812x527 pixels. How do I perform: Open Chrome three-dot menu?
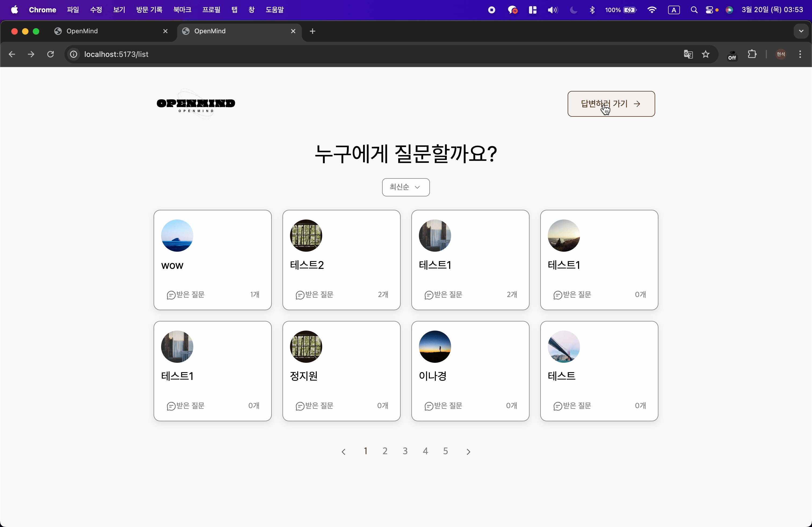click(800, 54)
